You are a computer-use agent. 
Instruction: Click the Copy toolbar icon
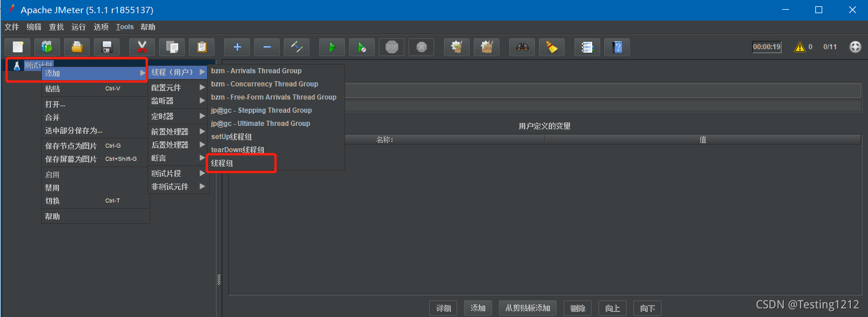coord(172,47)
